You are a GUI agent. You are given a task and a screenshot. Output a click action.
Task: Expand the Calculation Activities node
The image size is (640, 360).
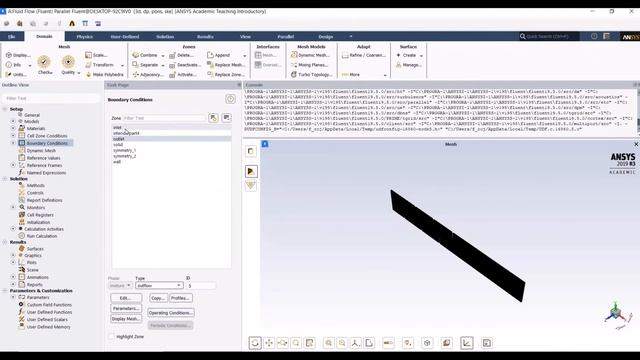pyautogui.click(x=13, y=229)
